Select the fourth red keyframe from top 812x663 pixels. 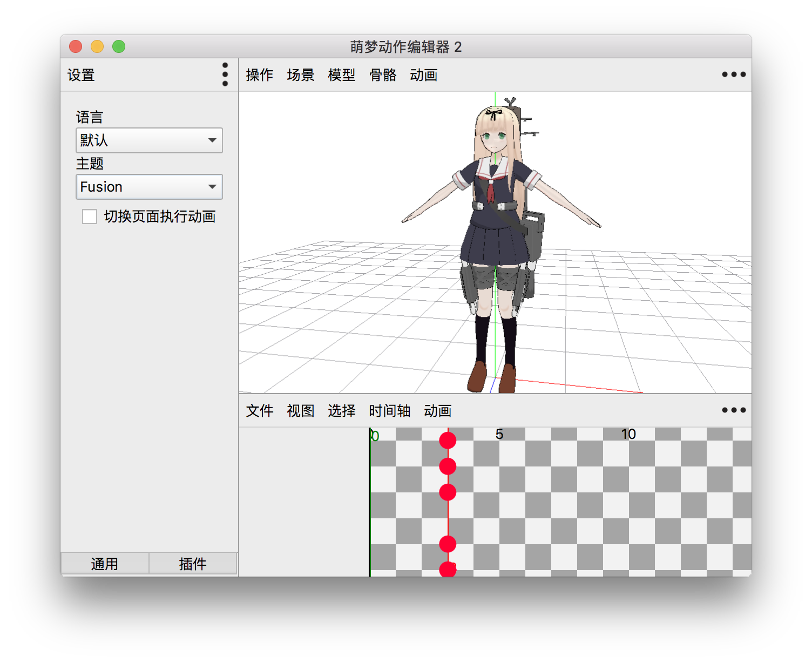tap(448, 544)
